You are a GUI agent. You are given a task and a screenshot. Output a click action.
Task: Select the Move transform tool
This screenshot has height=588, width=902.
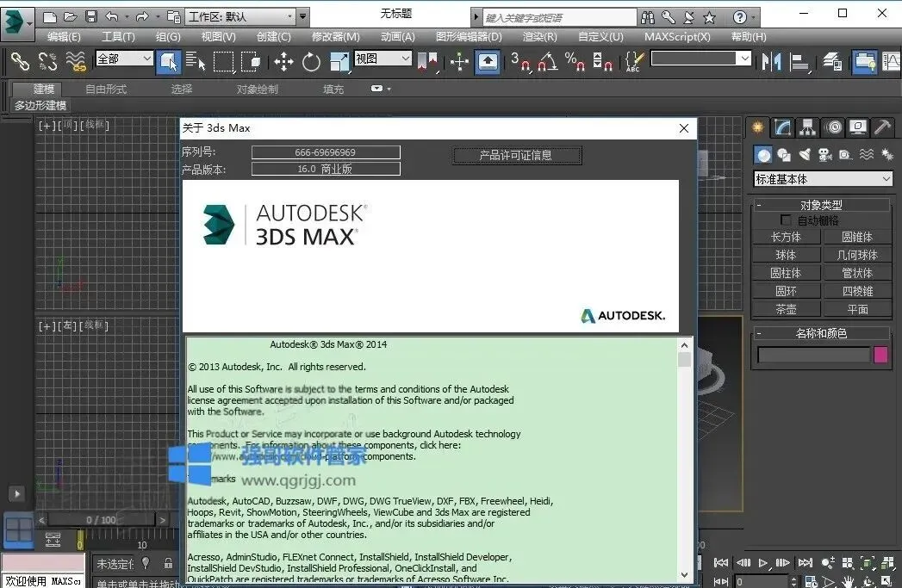click(283, 61)
